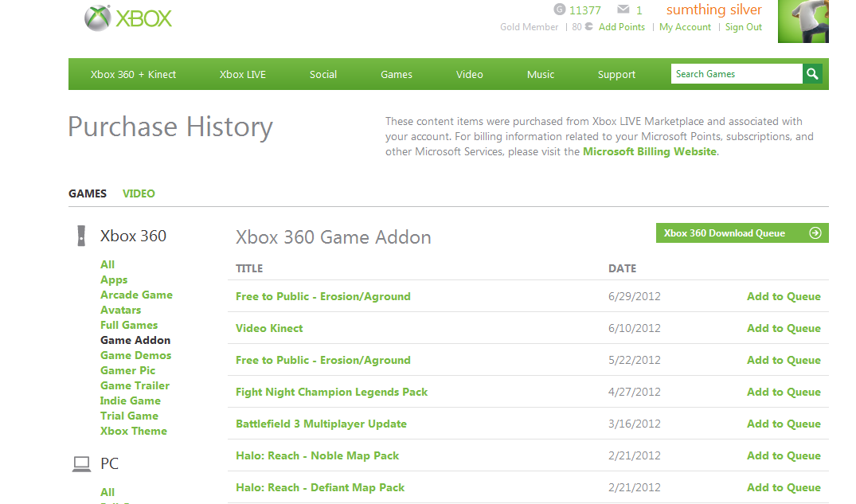Open the Microsoft Billing Website link
This screenshot has width=856, height=504.
pos(650,151)
